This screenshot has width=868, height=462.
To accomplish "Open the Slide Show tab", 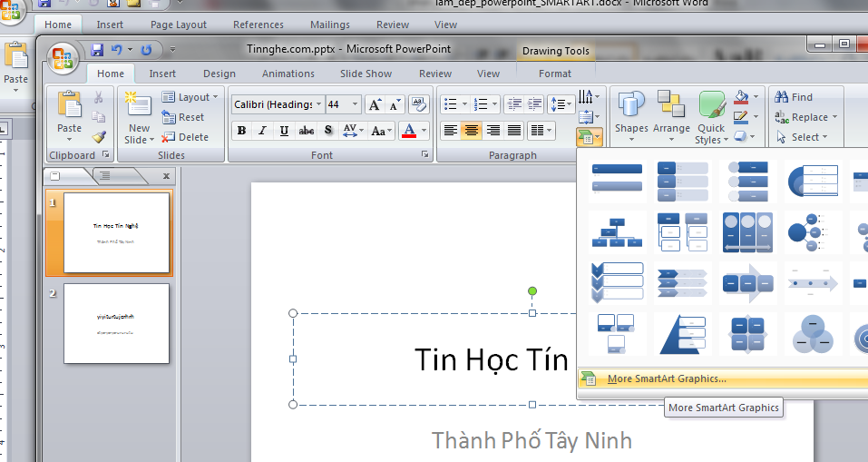I will coord(366,74).
